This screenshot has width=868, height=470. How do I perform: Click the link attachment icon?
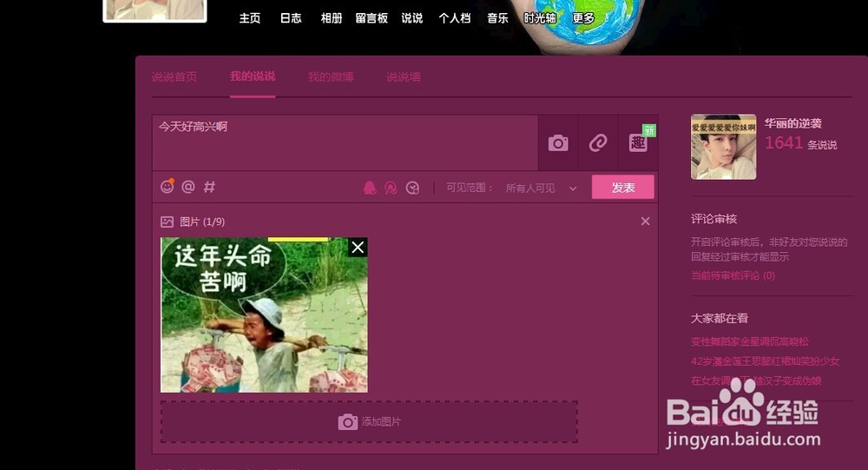pyautogui.click(x=598, y=143)
